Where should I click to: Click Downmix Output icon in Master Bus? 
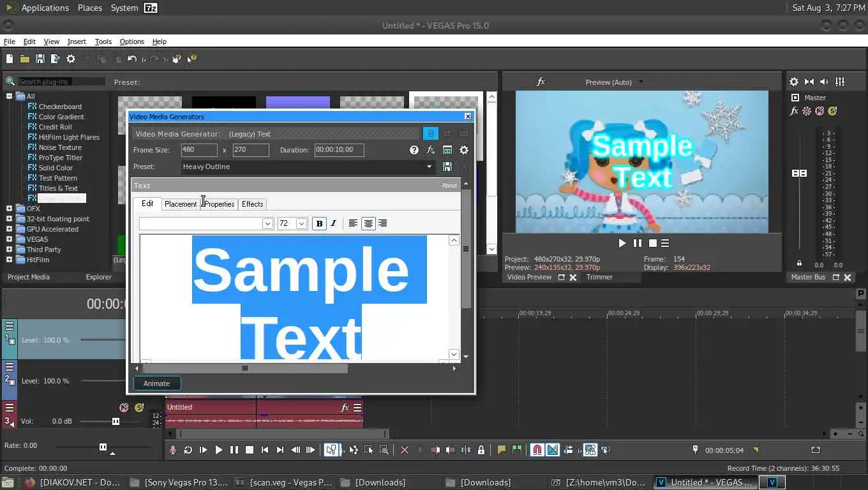809,82
